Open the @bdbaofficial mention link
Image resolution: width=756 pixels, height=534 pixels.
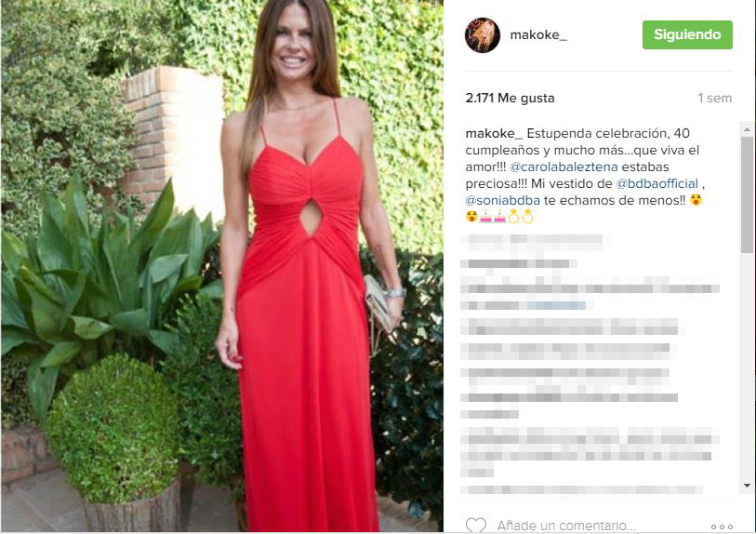tap(657, 184)
